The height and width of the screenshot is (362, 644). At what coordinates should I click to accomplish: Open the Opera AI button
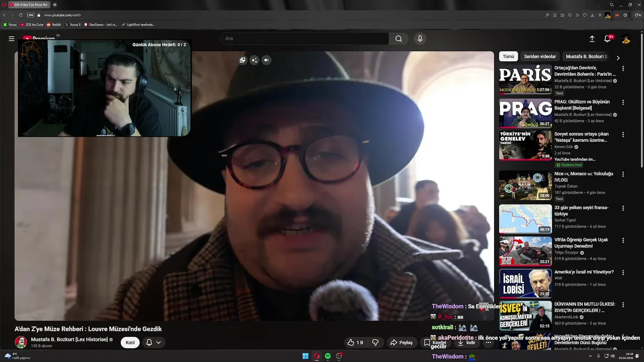(638, 15)
